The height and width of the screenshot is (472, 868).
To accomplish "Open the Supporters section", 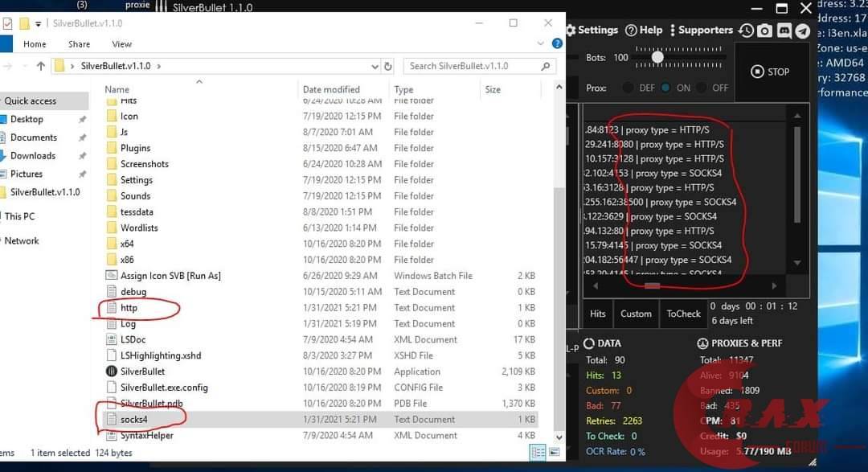I will click(701, 30).
